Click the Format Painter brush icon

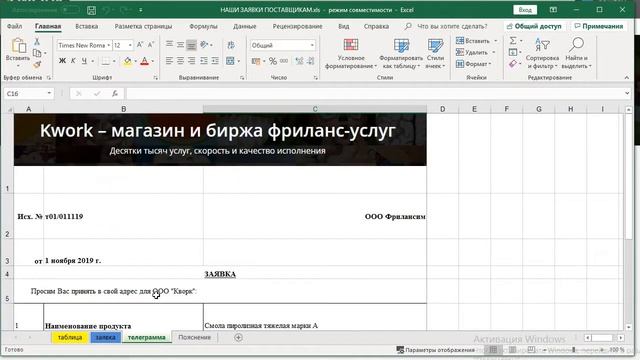point(37,64)
